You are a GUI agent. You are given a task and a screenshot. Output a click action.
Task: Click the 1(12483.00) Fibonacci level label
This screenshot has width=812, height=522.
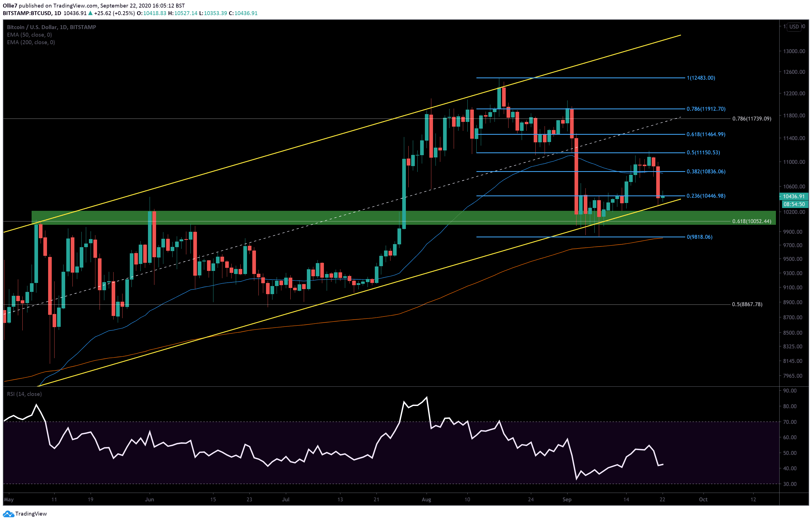coord(701,78)
